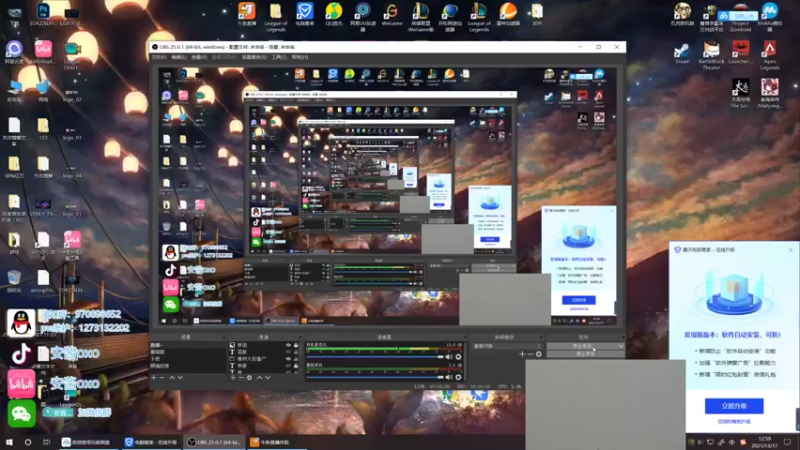Click the remove scene minus icon in OBS
The image size is (800, 450).
[162, 378]
